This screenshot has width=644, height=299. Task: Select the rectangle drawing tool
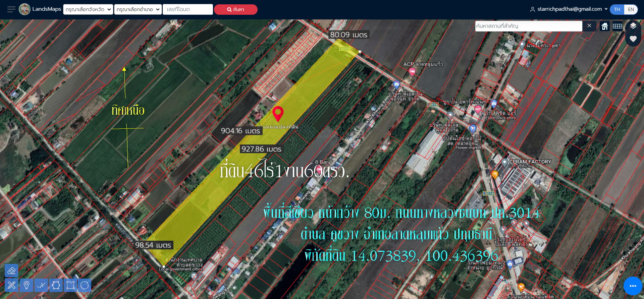70,285
